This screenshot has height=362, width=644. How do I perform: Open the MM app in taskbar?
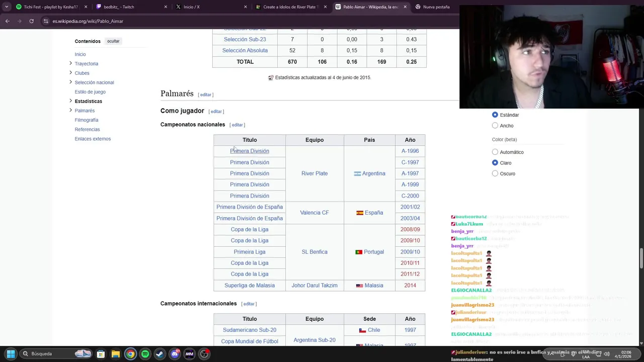(x=189, y=353)
